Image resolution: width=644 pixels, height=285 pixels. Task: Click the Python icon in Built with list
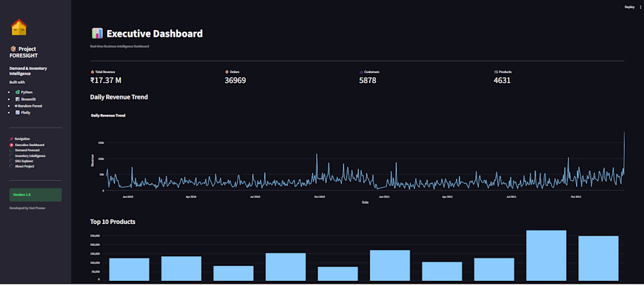17,92
